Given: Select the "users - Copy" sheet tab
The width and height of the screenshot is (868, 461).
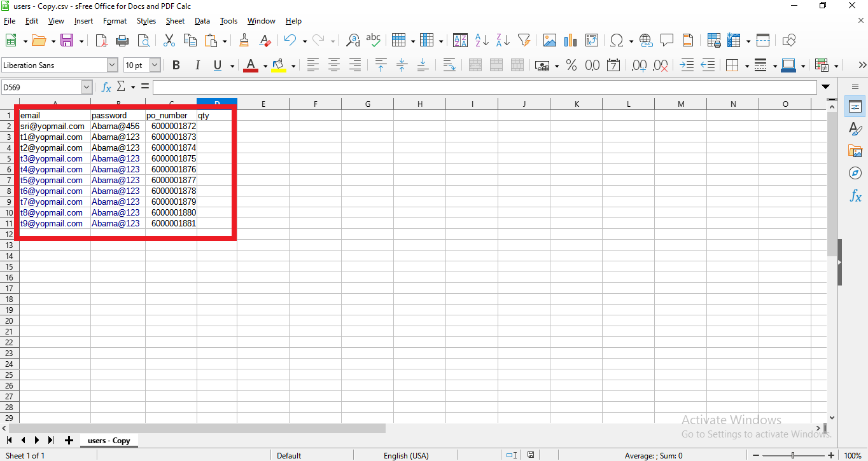Looking at the screenshot, I should click(109, 440).
